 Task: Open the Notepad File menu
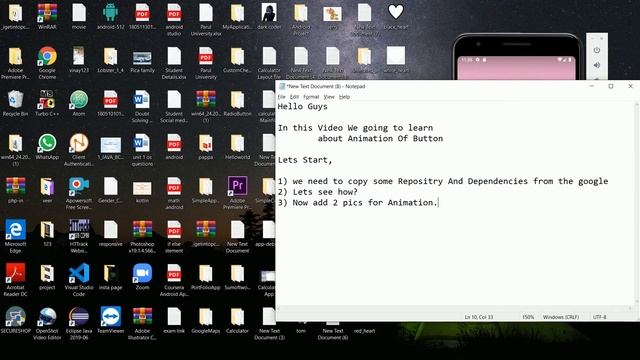[282, 97]
